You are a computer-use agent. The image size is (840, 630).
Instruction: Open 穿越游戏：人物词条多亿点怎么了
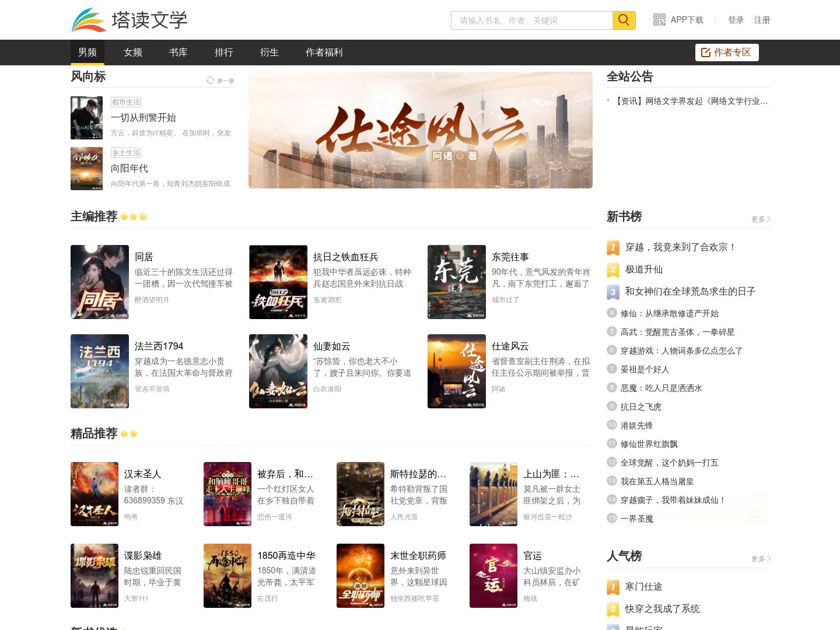[681, 351]
